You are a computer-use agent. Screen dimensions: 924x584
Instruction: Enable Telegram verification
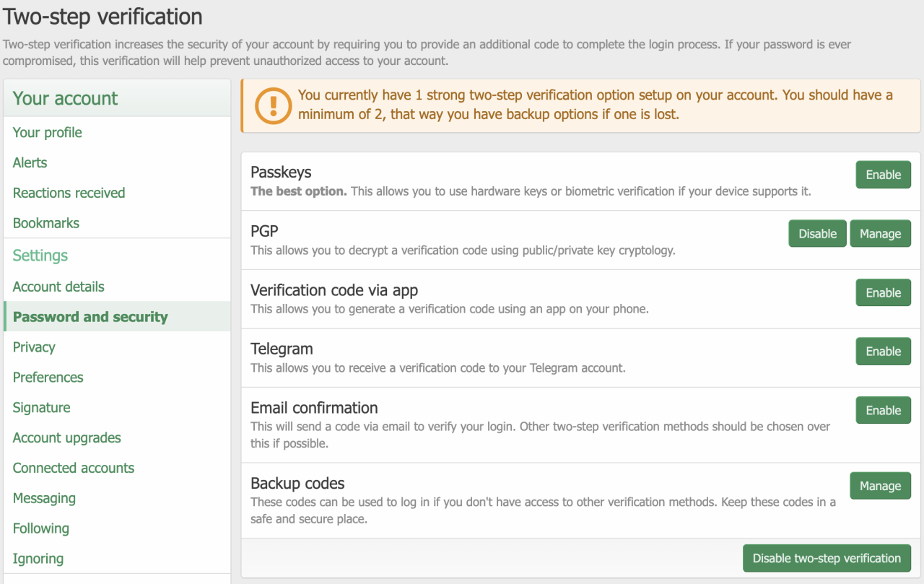click(x=883, y=352)
